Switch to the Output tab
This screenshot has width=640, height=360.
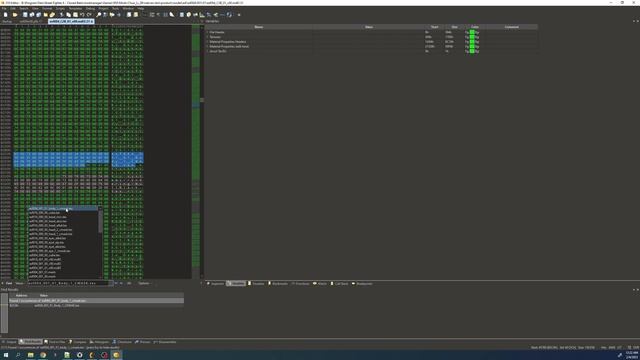(9, 342)
